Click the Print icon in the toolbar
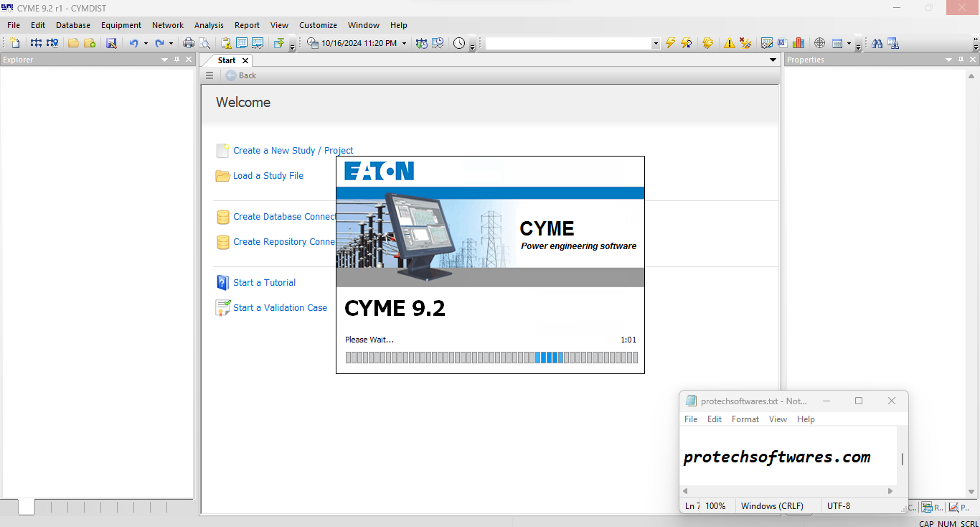 189,43
